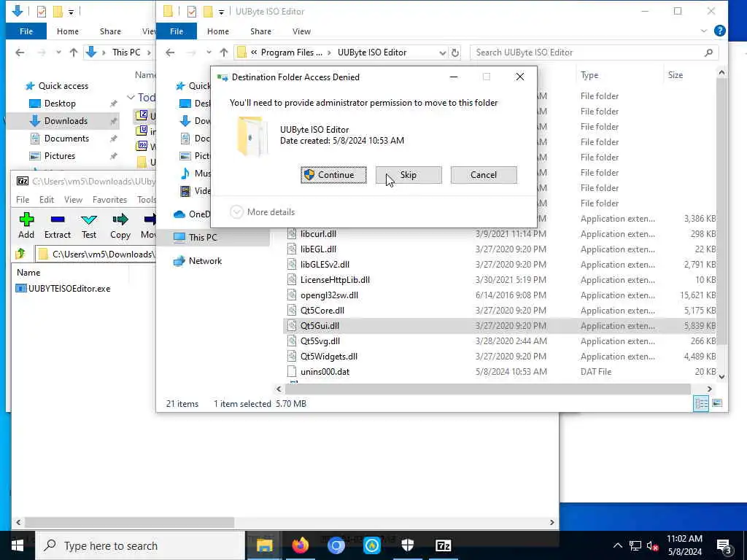Click Up arrow in UUByte ISO Editor window
This screenshot has height=560, width=747.
click(224, 52)
